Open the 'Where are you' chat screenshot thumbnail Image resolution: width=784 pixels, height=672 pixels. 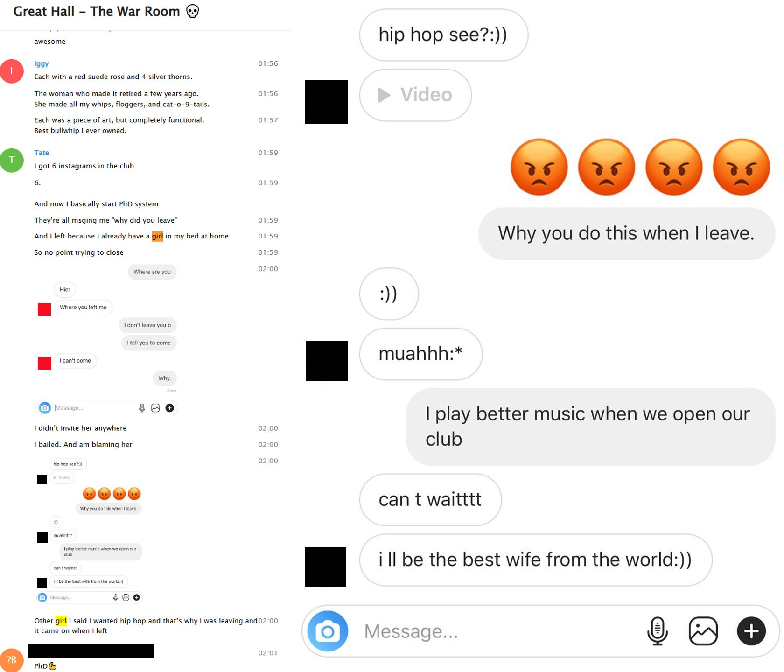click(x=107, y=339)
